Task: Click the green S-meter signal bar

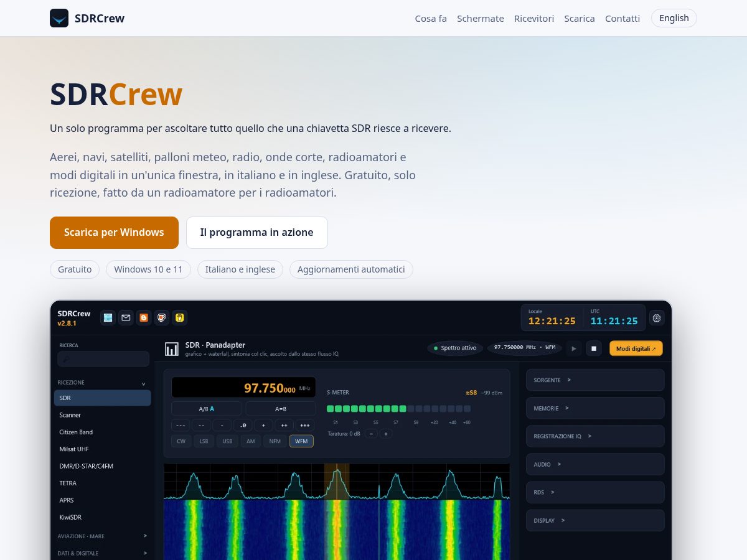Action: pyautogui.click(x=367, y=409)
